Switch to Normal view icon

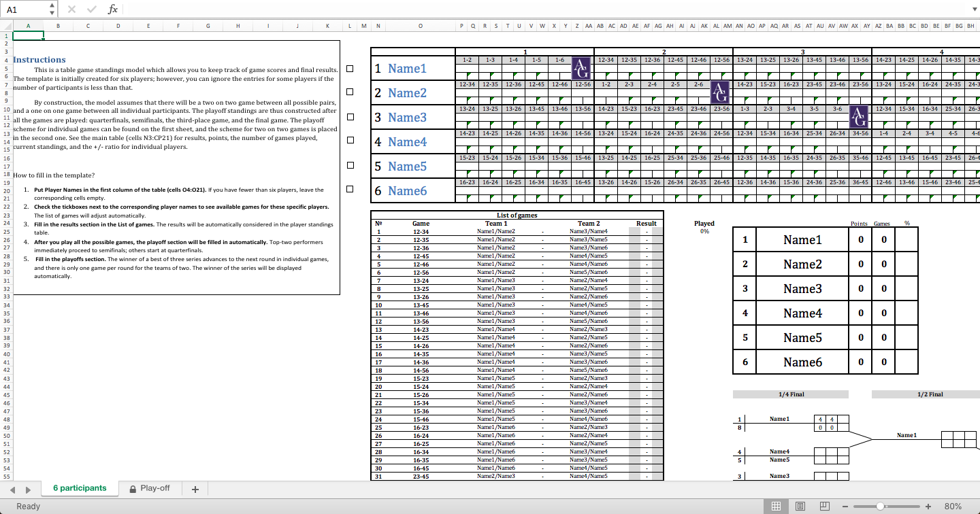click(776, 506)
